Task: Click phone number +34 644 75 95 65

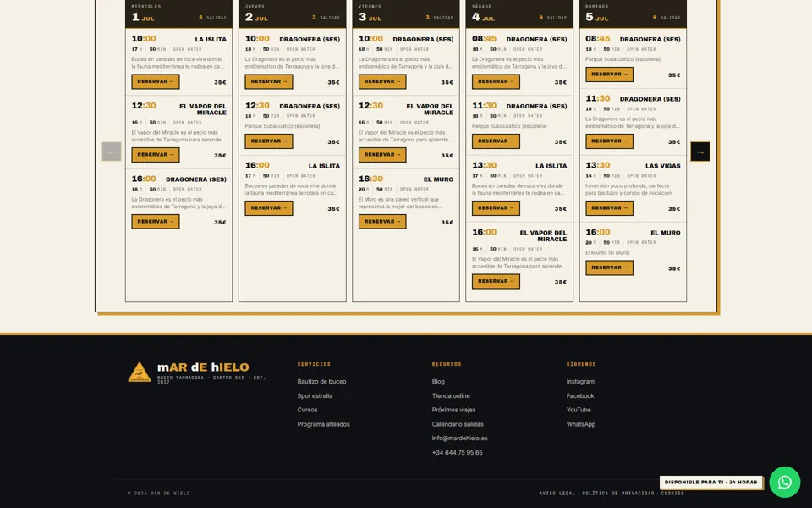Action: pos(457,453)
